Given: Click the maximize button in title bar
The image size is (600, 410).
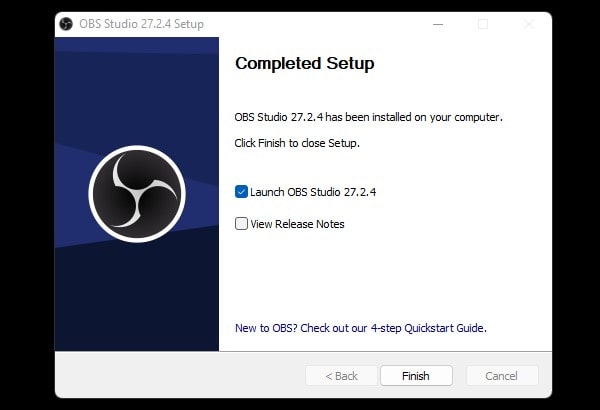Looking at the screenshot, I should coord(483,25).
